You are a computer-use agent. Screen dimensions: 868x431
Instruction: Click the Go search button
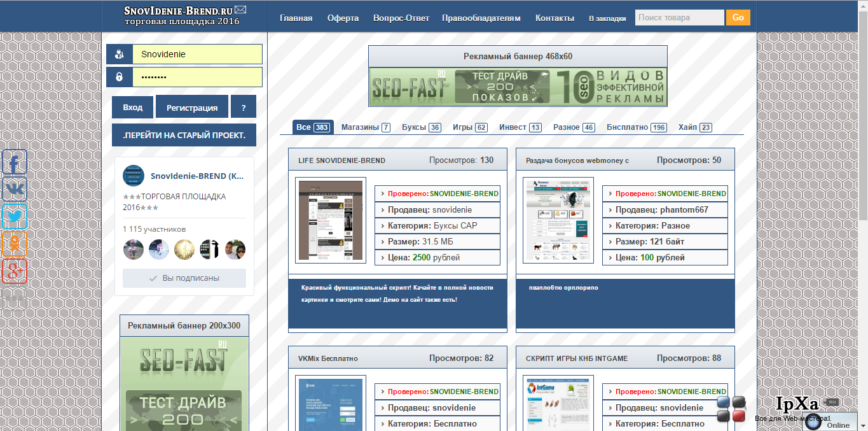click(x=738, y=18)
